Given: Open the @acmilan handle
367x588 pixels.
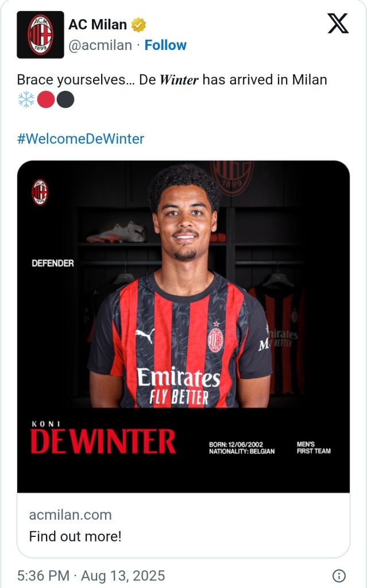Looking at the screenshot, I should [100, 45].
